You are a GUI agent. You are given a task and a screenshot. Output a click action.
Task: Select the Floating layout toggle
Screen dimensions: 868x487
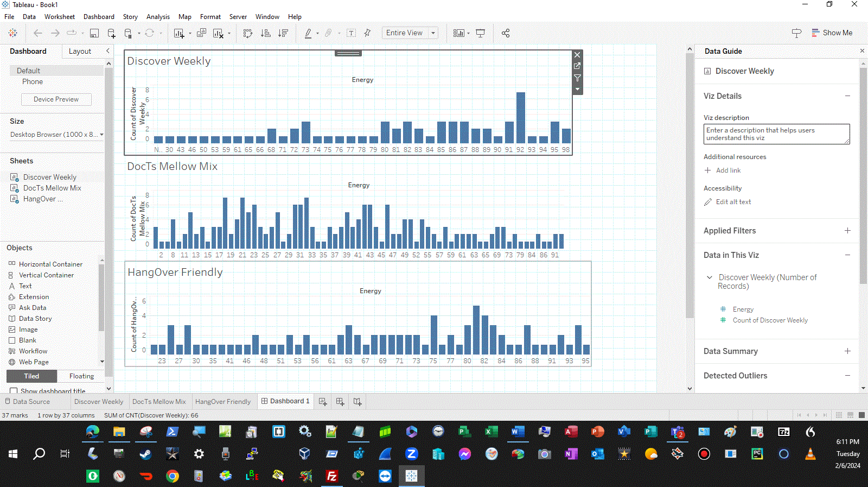[81, 376]
